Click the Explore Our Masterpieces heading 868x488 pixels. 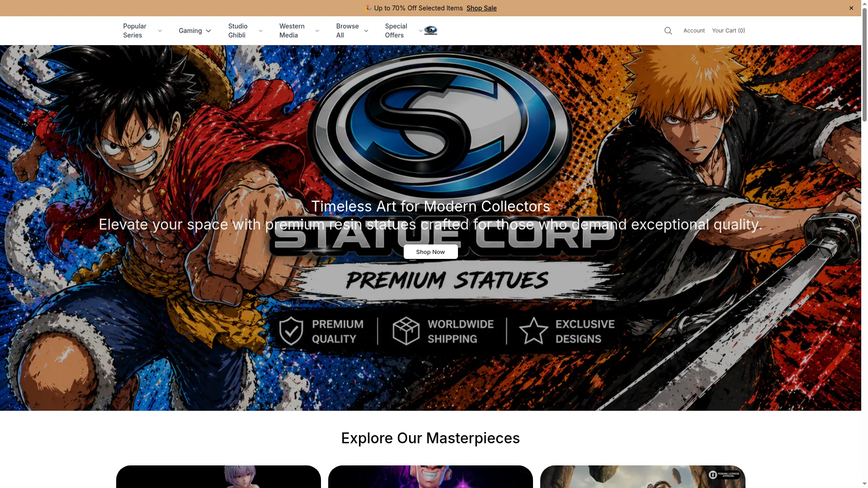point(430,438)
